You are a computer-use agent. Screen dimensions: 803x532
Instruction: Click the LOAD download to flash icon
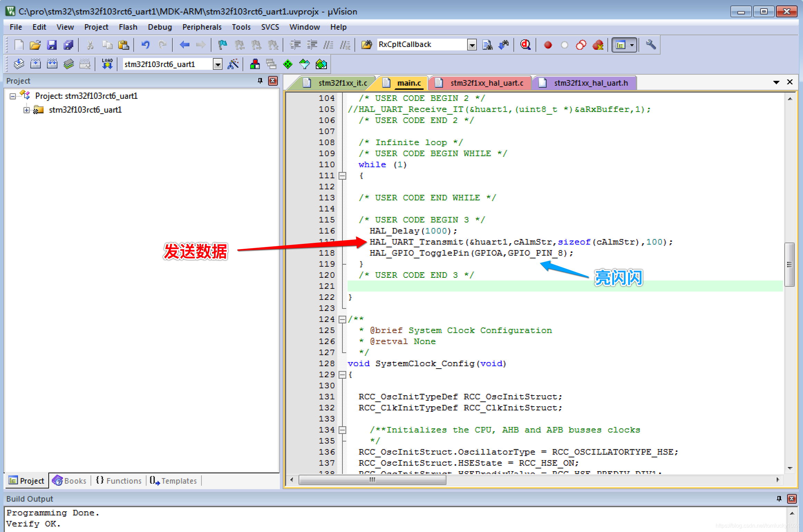coord(107,64)
